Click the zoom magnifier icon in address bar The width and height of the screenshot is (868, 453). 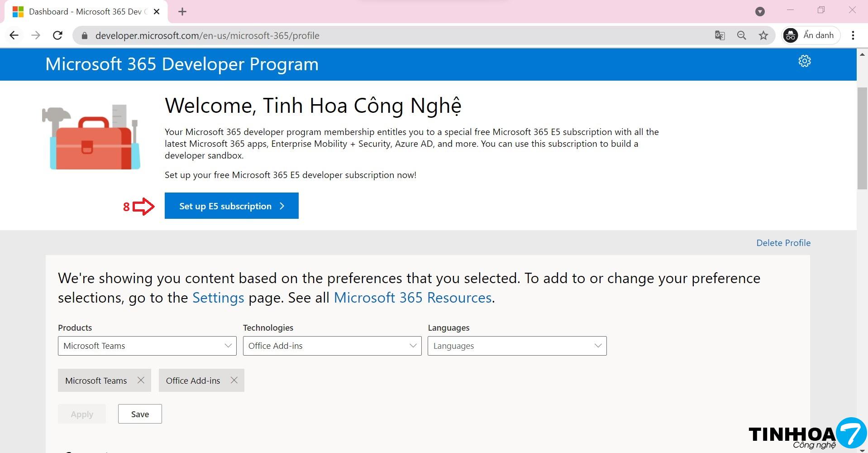tap(741, 35)
